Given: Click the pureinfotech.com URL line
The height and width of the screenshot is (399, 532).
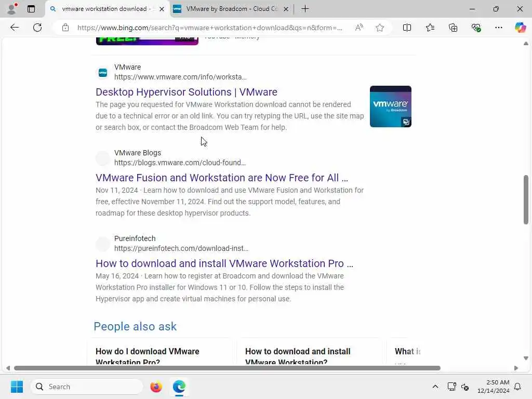Looking at the screenshot, I should click(x=181, y=249).
